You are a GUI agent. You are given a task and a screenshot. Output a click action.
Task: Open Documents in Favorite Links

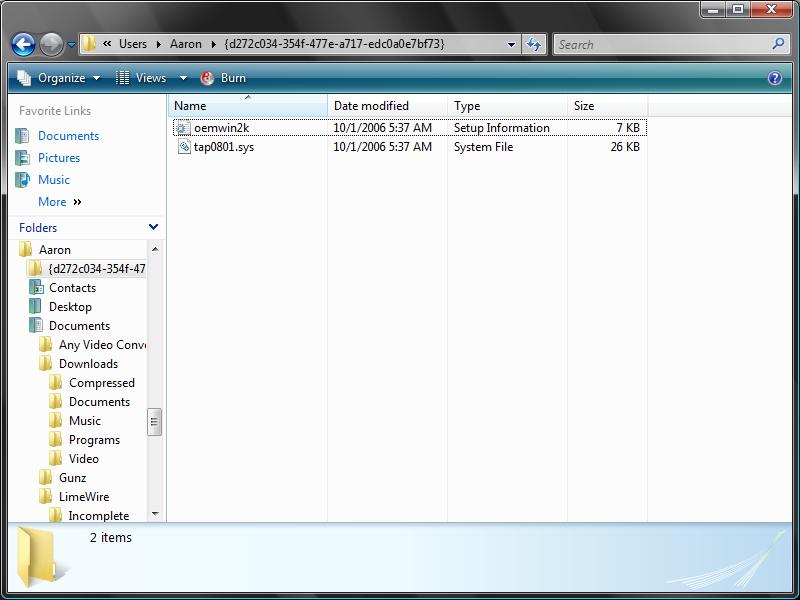(68, 136)
